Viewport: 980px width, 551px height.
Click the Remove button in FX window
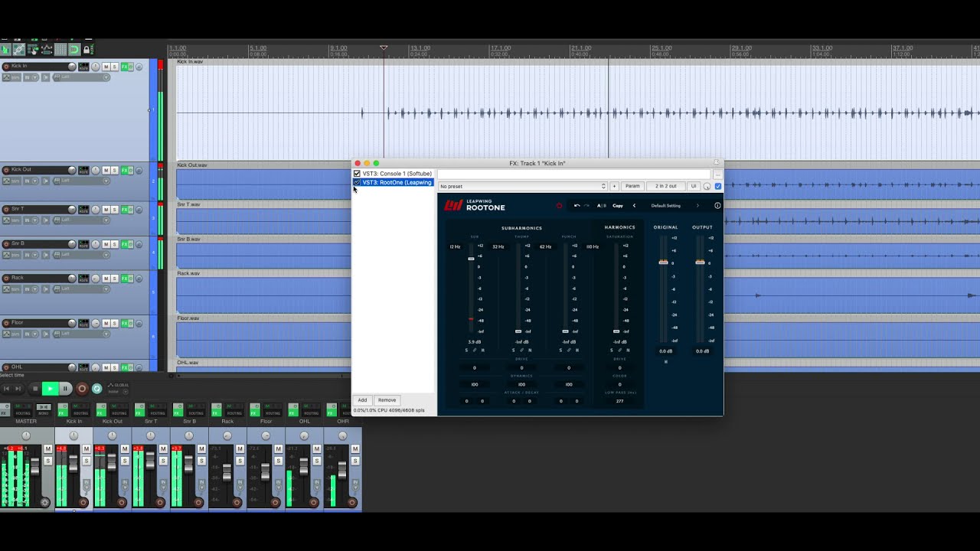pyautogui.click(x=387, y=400)
